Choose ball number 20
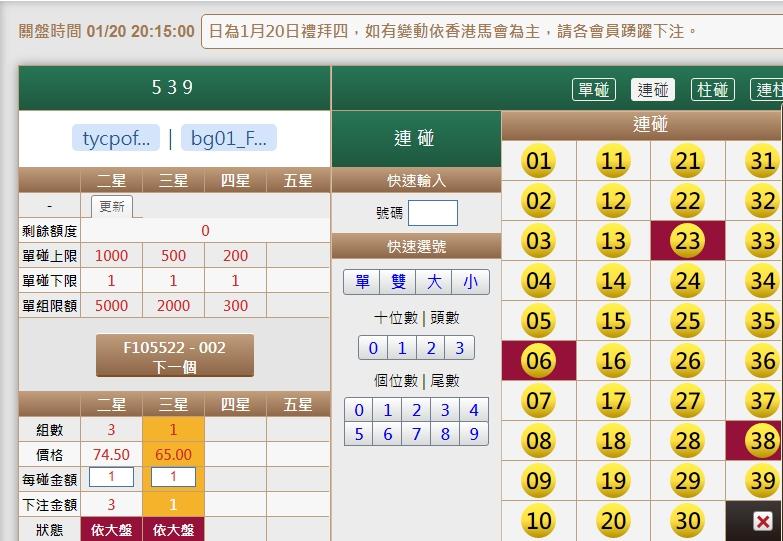The height and width of the screenshot is (541, 783). click(613, 521)
